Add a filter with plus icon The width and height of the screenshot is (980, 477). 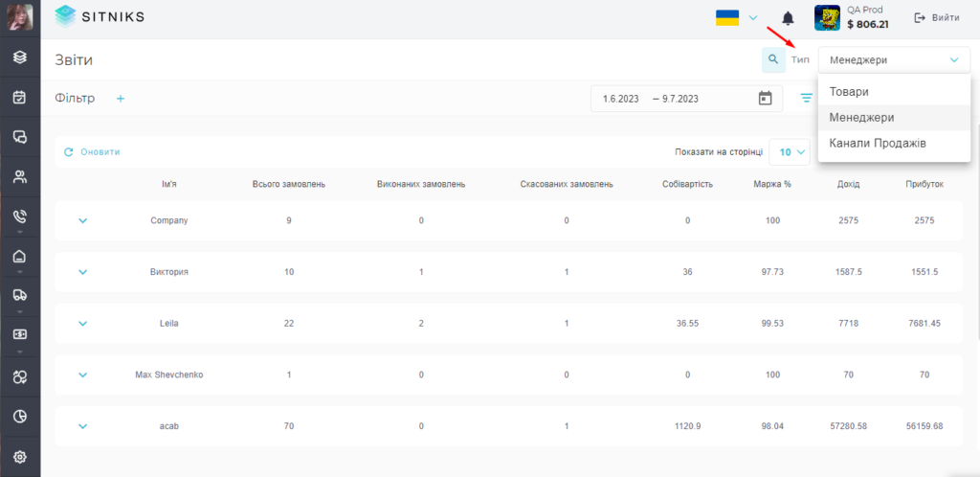click(x=121, y=98)
